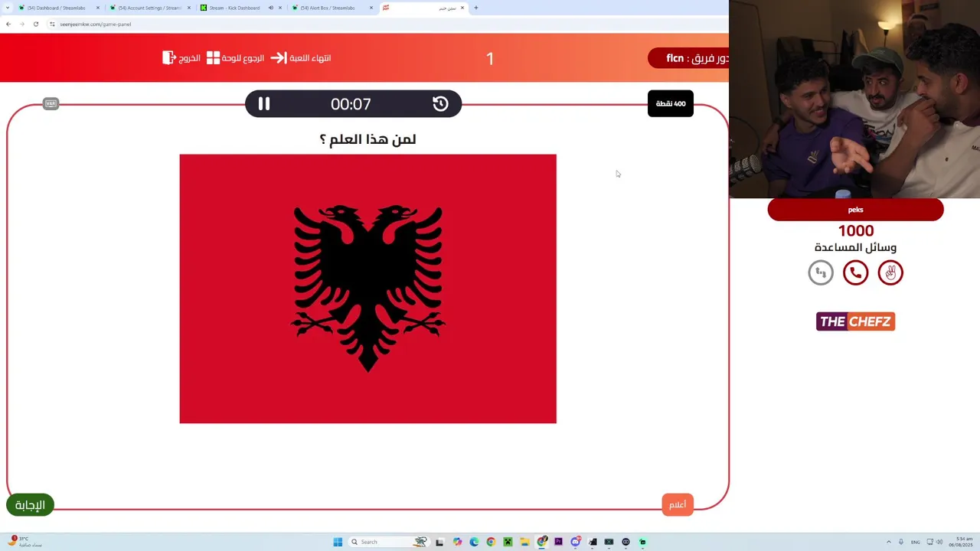Click the orange أعلام category button
This screenshot has width=980, height=551.
click(678, 504)
